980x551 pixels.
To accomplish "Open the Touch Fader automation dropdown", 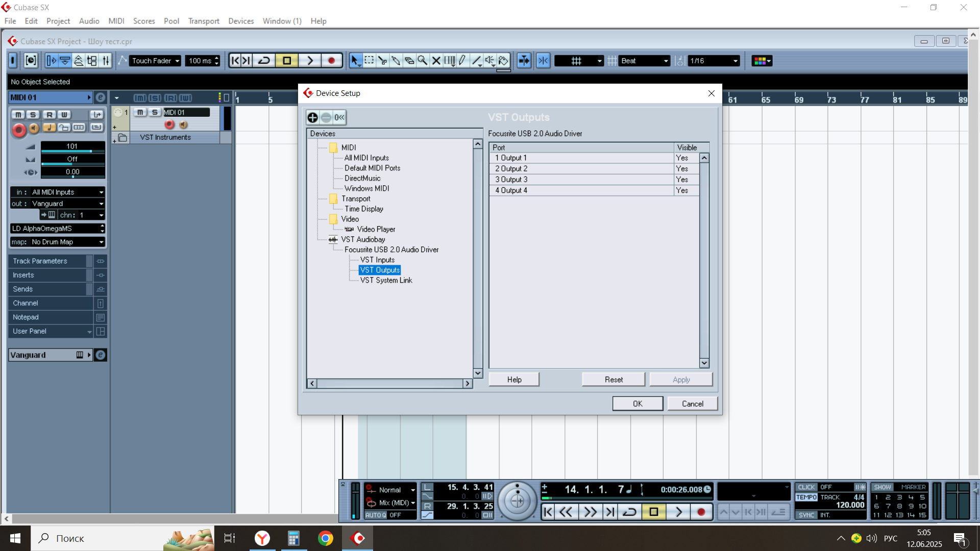I will coord(155,61).
